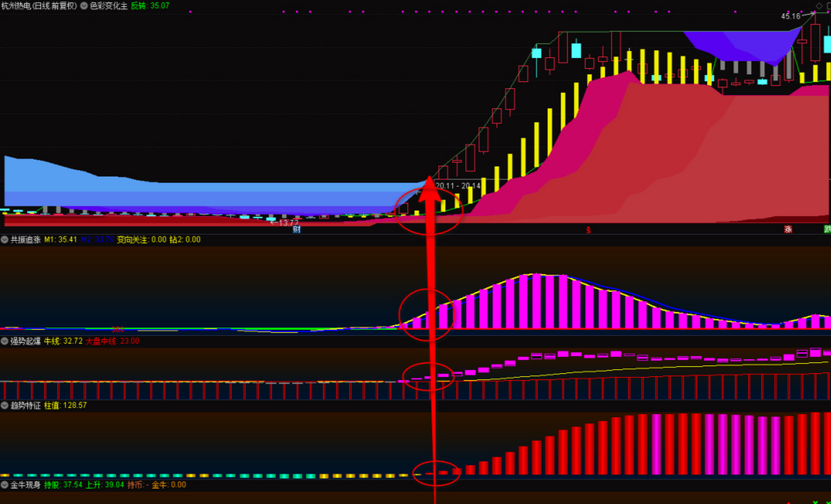Image resolution: width=831 pixels, height=504 pixels.
Task: Click the blue 财 event marker
Action: [x=297, y=229]
